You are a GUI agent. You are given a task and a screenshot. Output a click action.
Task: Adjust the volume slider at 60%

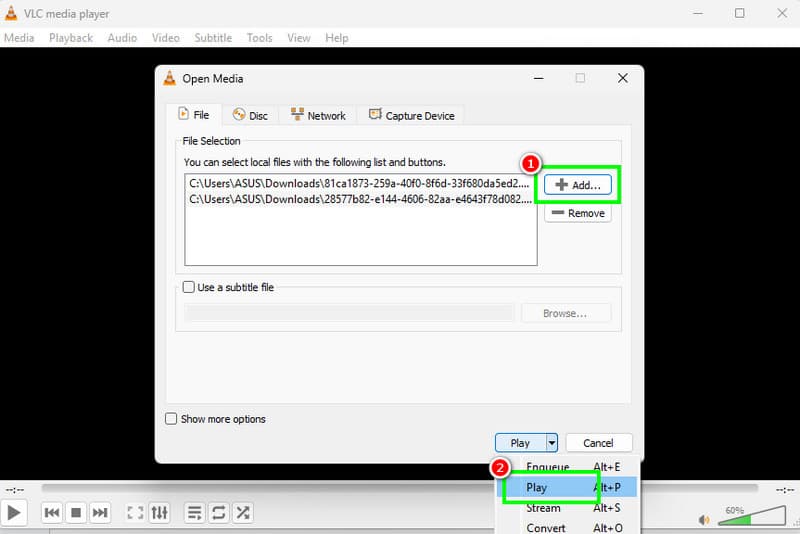pos(752,516)
